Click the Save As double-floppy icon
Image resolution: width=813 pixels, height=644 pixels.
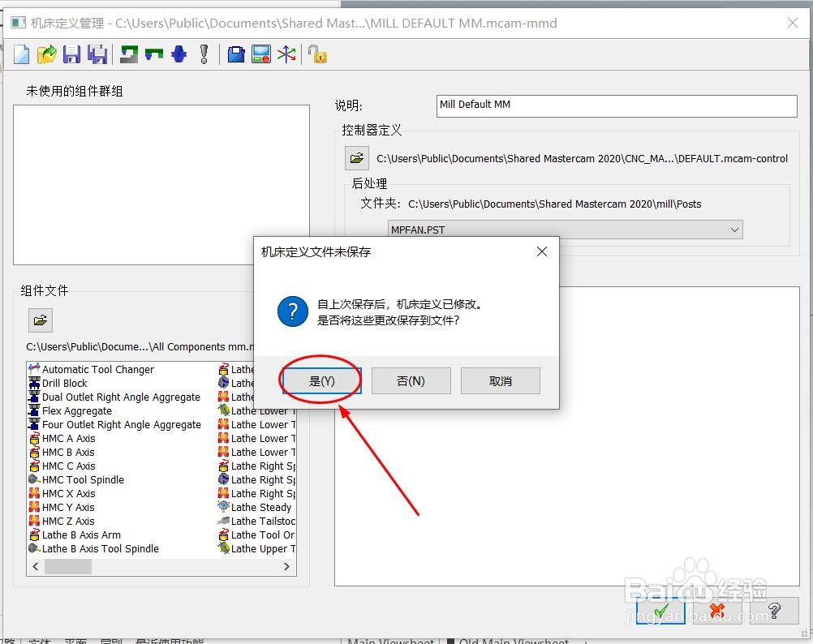pos(97,54)
